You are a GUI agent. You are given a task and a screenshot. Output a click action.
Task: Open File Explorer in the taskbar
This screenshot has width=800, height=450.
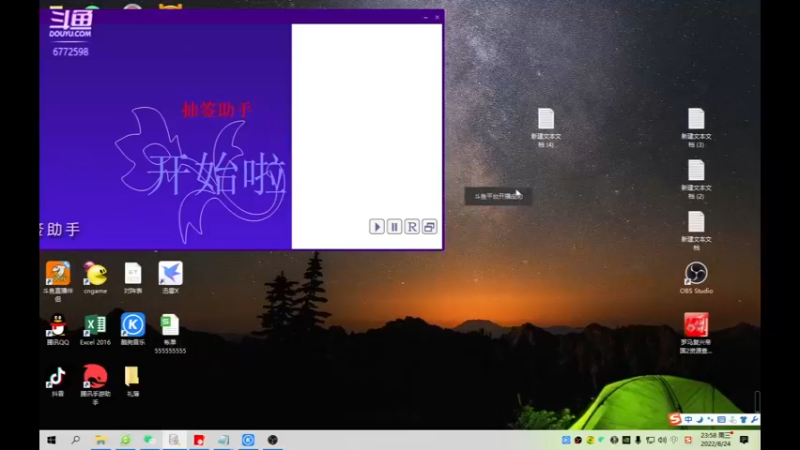pos(101,440)
